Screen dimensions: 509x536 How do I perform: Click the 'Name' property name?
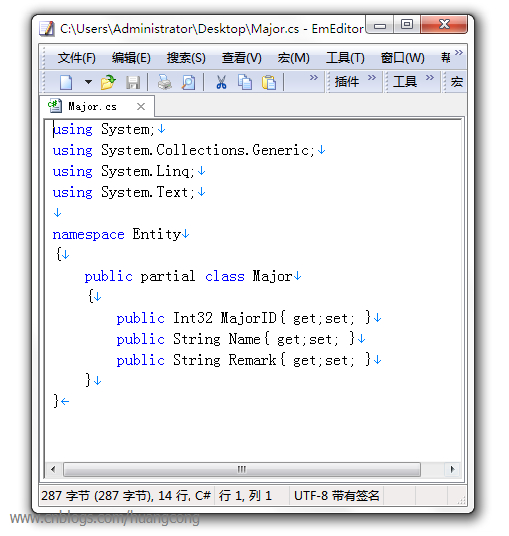pos(244,339)
